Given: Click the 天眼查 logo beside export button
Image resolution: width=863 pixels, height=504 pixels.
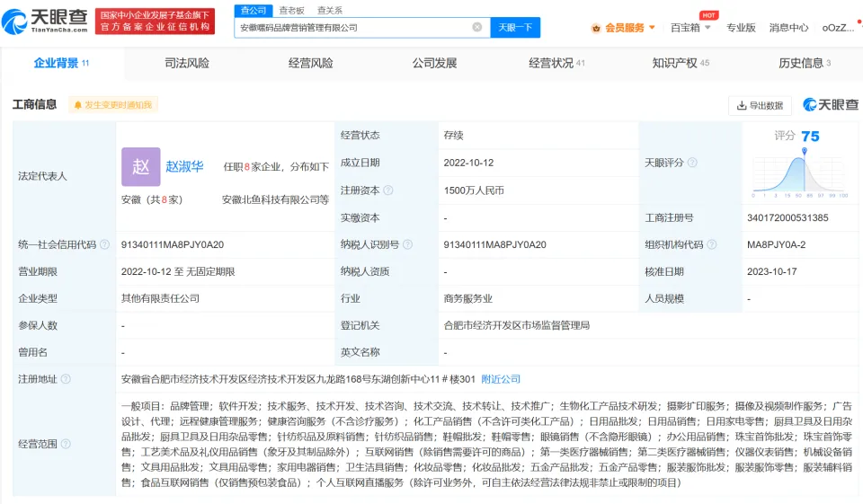Looking at the screenshot, I should point(831,104).
